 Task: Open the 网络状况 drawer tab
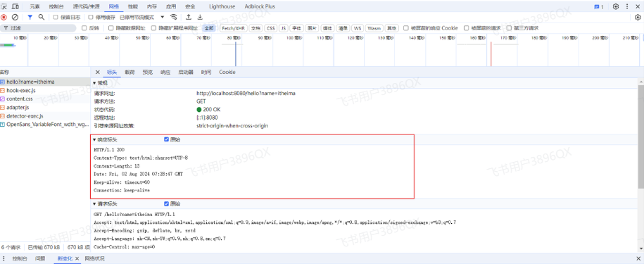(x=94, y=258)
